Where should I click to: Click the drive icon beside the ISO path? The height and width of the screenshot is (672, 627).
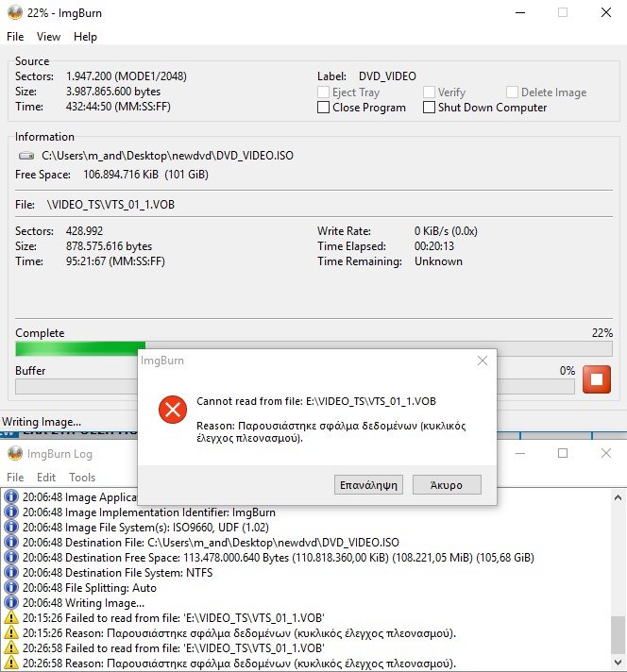[26, 156]
